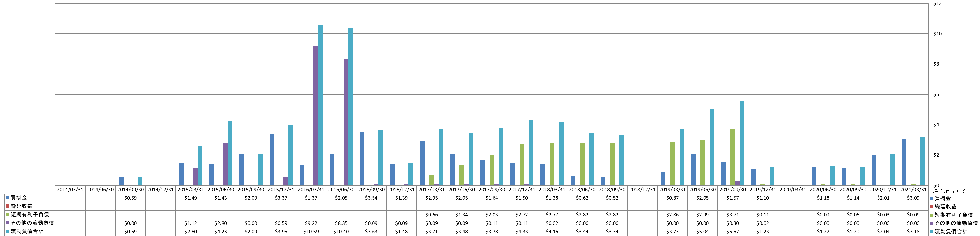Image resolution: width=980 pixels, height=236 pixels.
Task: Click the $12 axis label
Action: point(937,4)
